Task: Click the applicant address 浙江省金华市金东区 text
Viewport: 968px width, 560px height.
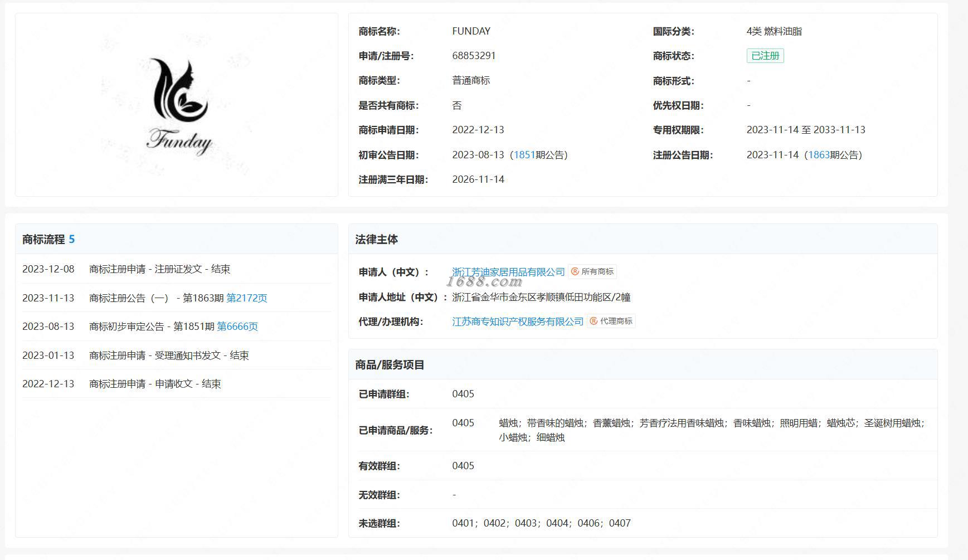Action: [x=541, y=297]
